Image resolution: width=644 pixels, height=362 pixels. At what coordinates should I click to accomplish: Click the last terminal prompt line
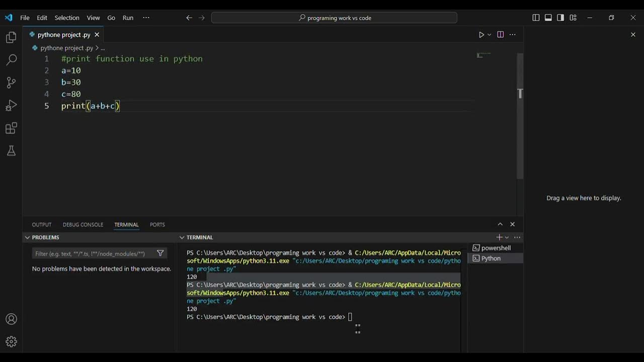[x=269, y=317]
